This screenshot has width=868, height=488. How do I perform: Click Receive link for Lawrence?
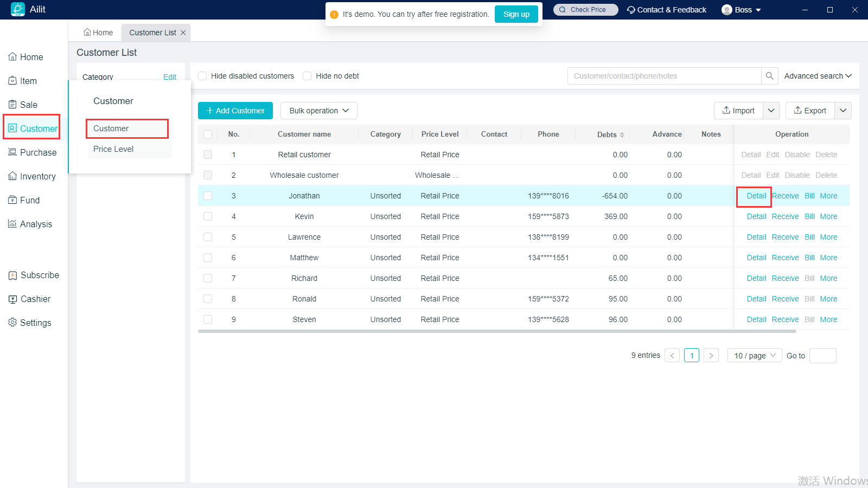pos(785,237)
